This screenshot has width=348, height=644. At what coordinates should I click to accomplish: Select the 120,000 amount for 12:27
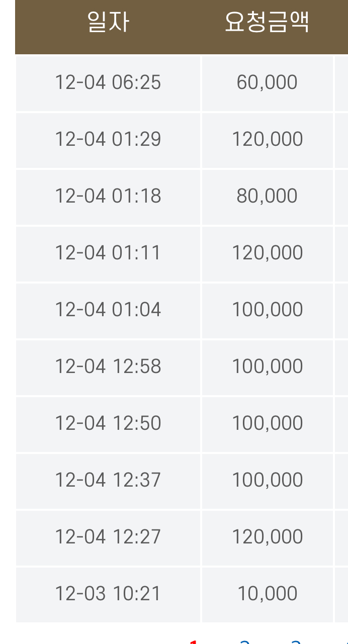[267, 537]
